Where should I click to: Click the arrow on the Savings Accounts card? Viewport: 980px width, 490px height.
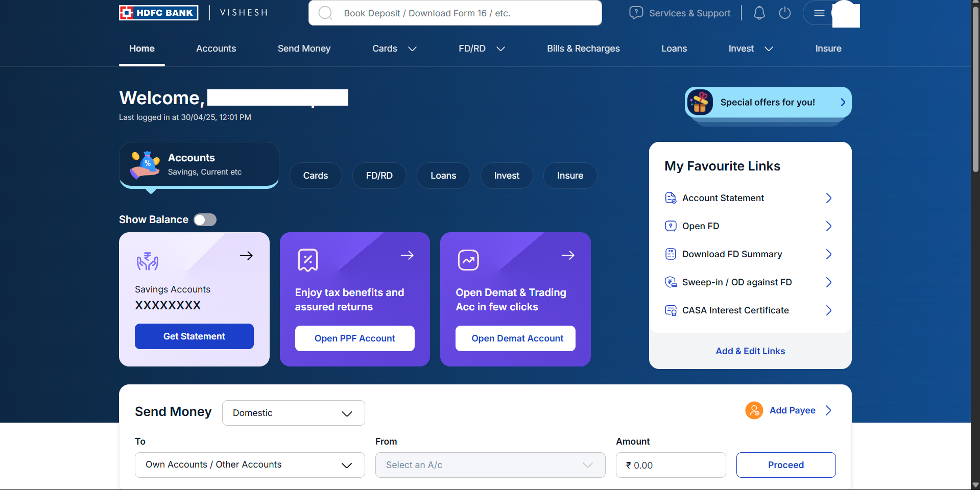coord(246,256)
